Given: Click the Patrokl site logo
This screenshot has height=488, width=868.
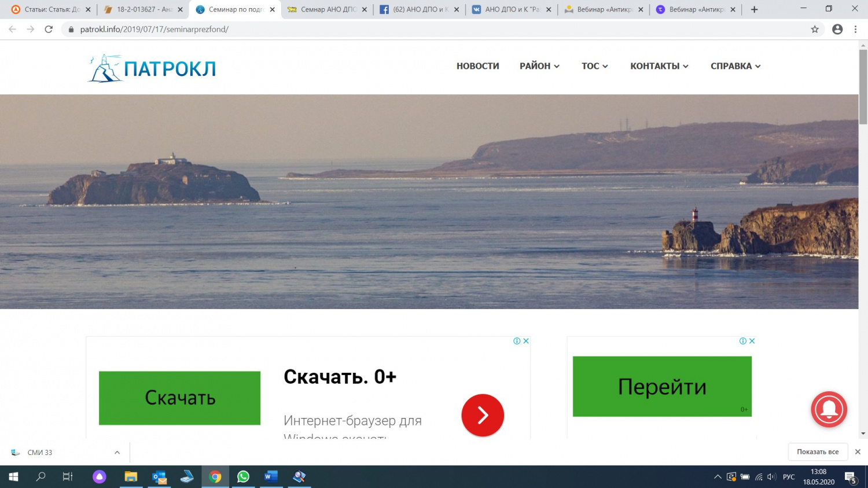Looking at the screenshot, I should coord(152,68).
